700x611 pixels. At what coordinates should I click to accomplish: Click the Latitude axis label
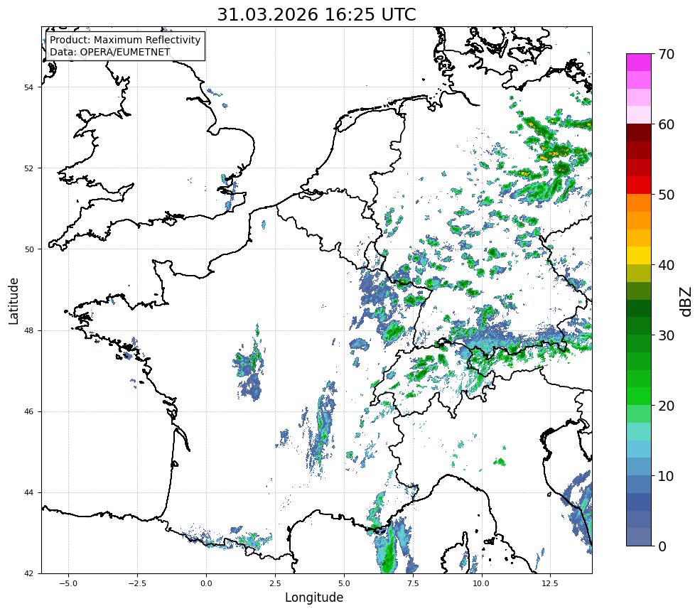(14, 301)
